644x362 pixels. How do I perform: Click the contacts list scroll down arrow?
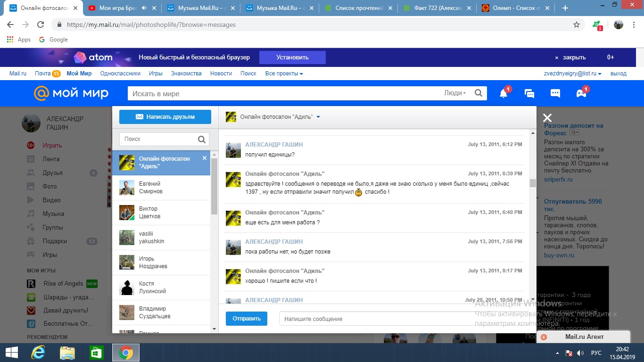coord(214,329)
